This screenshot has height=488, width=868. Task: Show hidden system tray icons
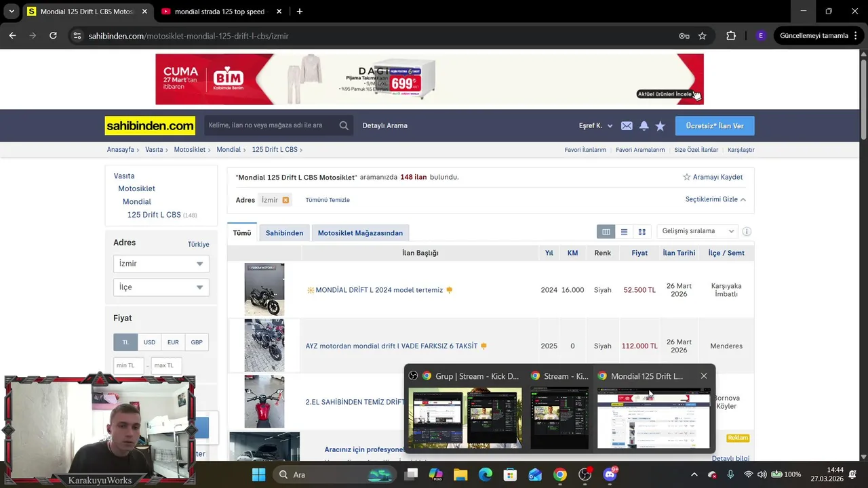tap(694, 474)
